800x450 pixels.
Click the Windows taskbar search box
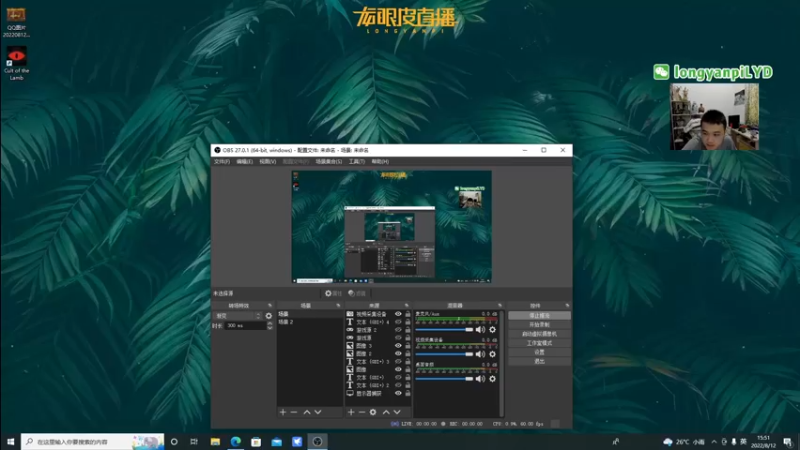[92, 441]
